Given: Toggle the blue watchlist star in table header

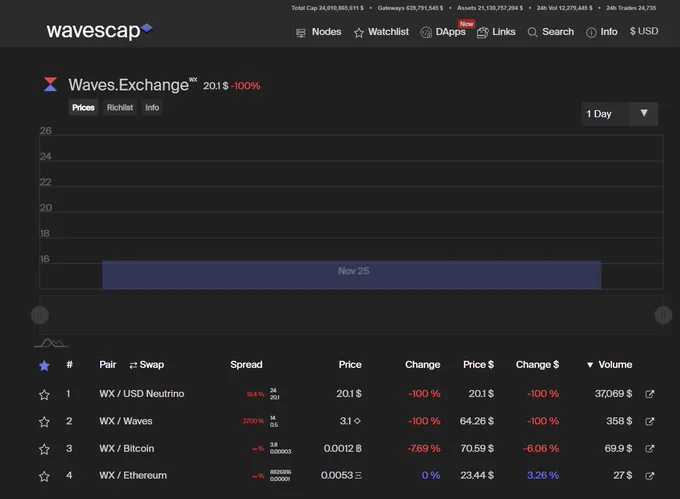Looking at the screenshot, I should click(44, 366).
